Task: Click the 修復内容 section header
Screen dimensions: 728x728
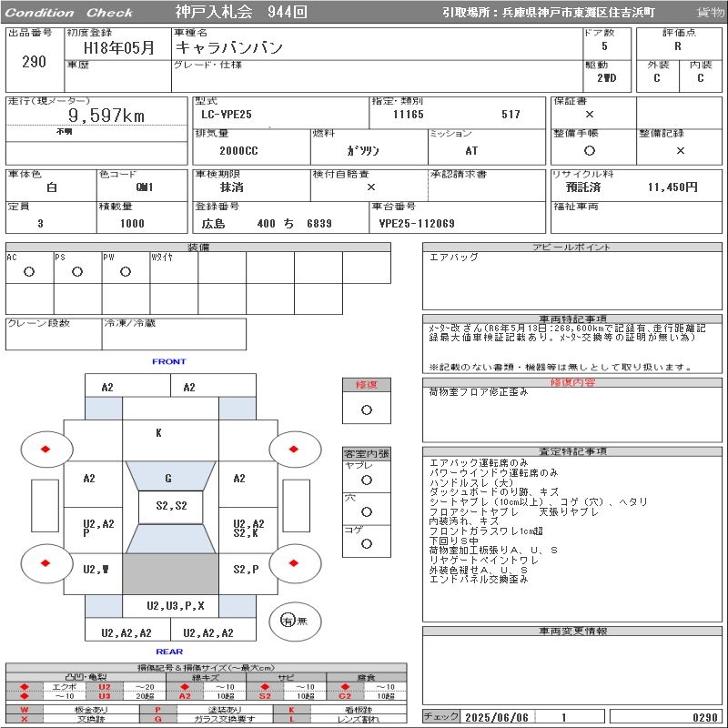Action: (x=572, y=382)
